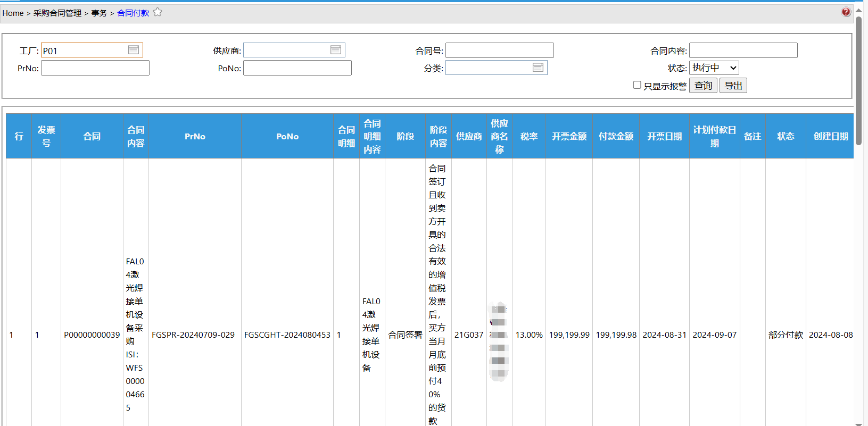Image resolution: width=868 pixels, height=426 pixels.
Task: Focus the PrNo input field
Action: point(95,68)
